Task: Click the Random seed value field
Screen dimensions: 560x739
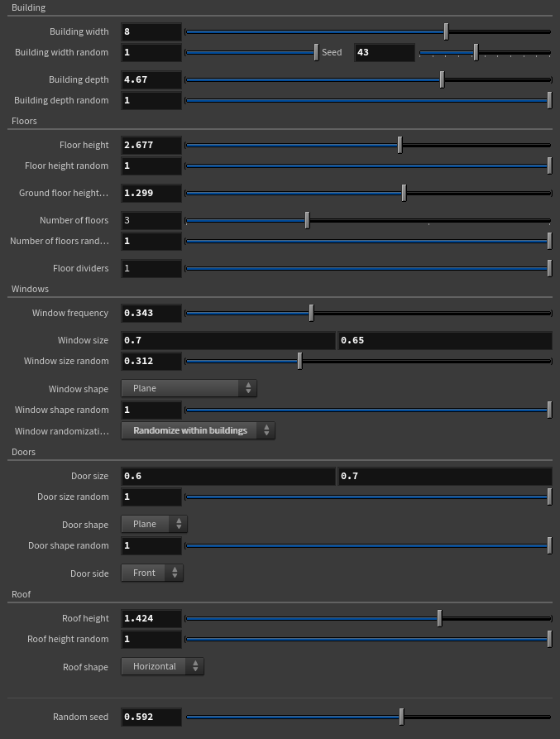Action: click(151, 717)
